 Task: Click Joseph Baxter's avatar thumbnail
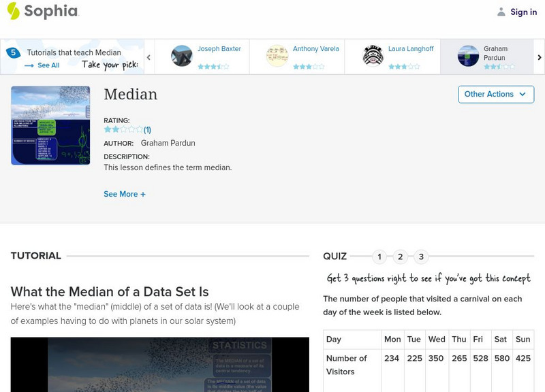click(x=182, y=56)
